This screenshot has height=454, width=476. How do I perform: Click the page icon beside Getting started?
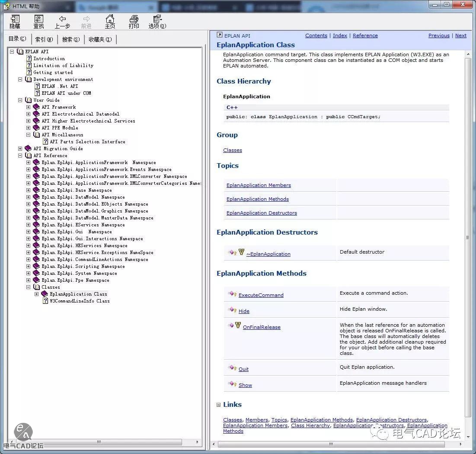(x=29, y=72)
